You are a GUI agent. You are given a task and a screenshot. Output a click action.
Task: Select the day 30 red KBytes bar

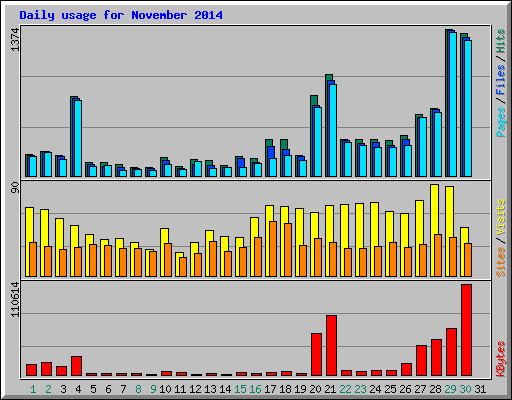pyautogui.click(x=466, y=330)
